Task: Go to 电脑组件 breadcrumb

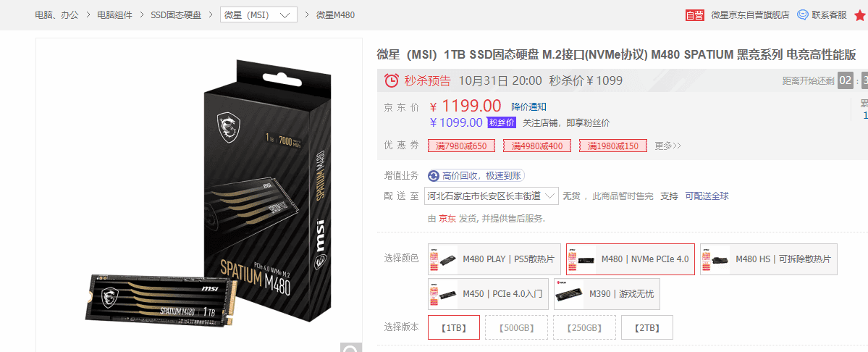Action: (x=114, y=15)
